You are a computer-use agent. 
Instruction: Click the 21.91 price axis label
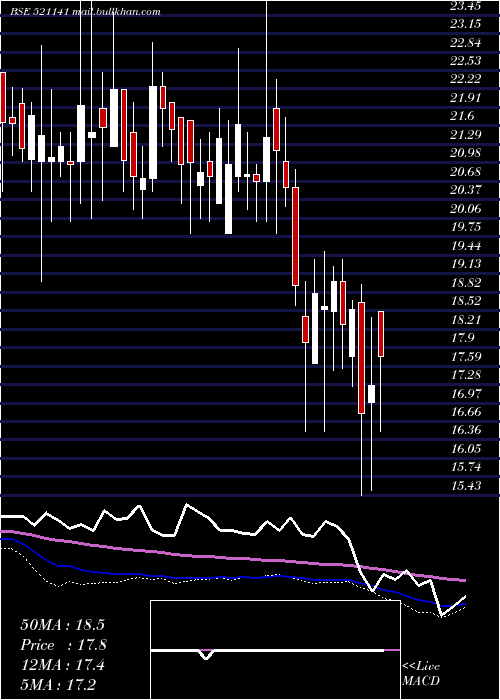pyautogui.click(x=466, y=98)
